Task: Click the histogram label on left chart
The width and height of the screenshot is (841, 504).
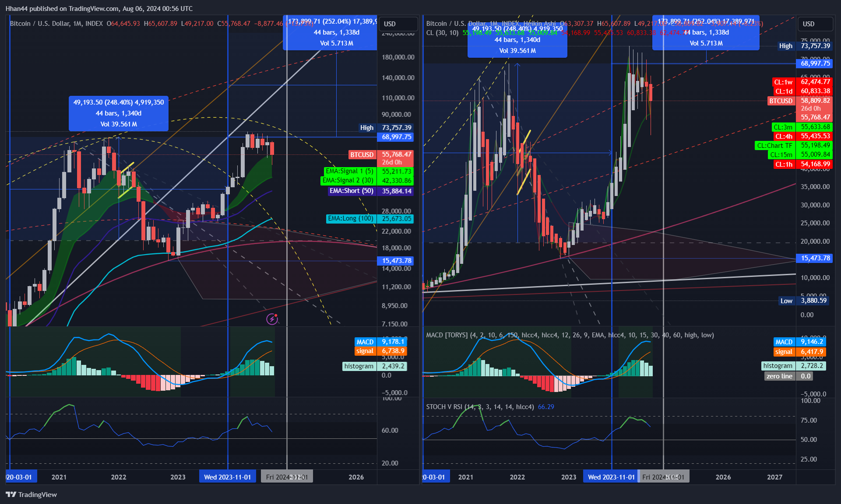Action: pos(359,366)
